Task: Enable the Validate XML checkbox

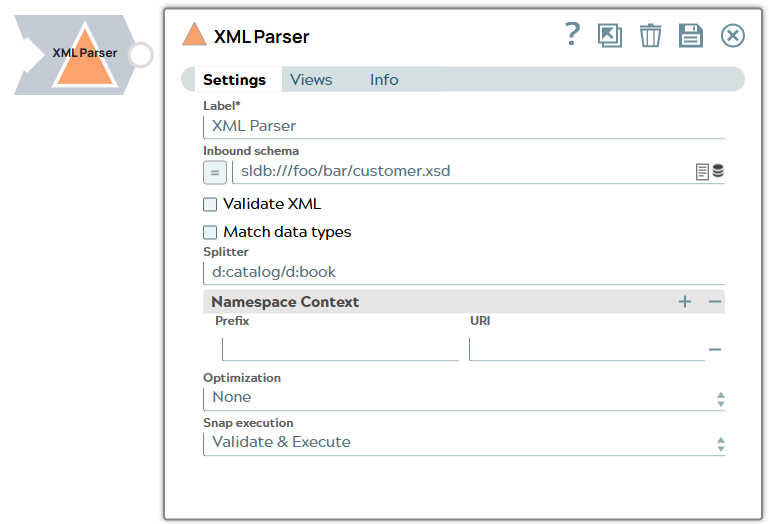Action: pos(210,204)
